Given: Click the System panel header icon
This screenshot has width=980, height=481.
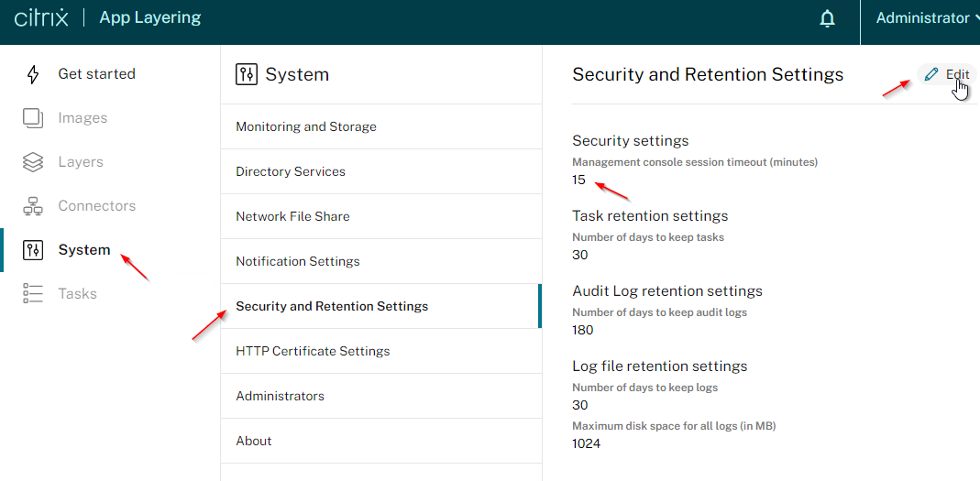Looking at the screenshot, I should click(x=247, y=75).
